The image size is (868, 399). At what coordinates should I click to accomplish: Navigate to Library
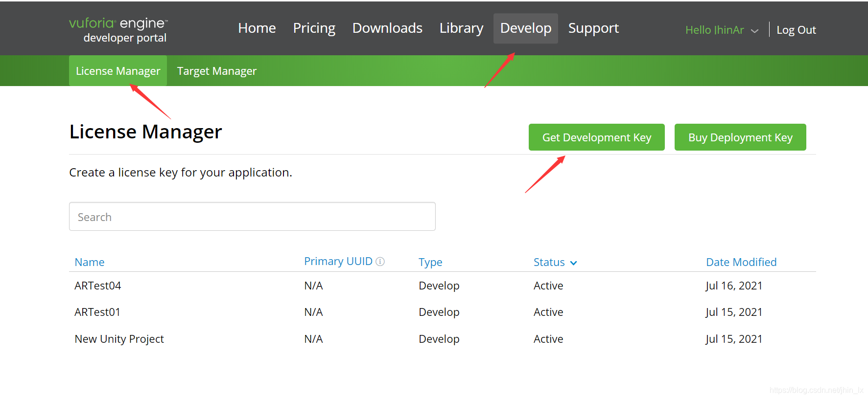tap(461, 28)
